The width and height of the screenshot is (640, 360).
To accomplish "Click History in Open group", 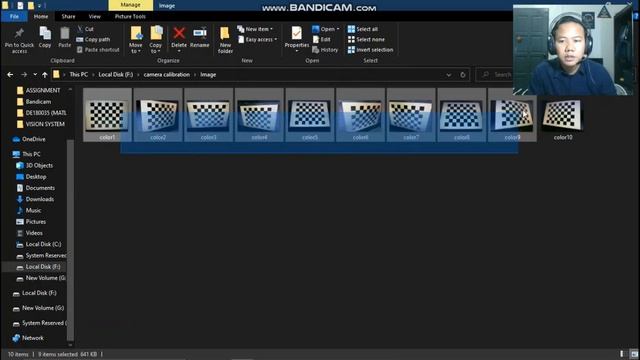I will 325,50.
